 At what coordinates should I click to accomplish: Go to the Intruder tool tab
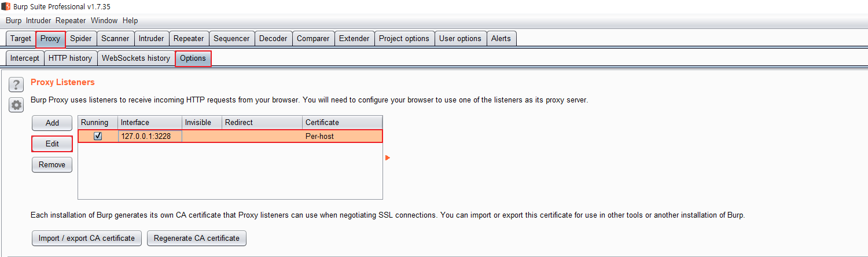[152, 39]
